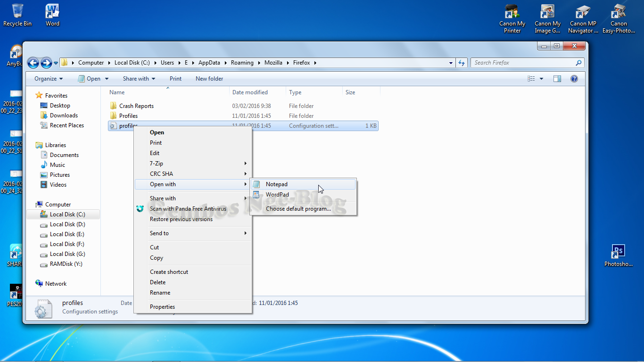644x362 pixels.
Task: Select Recent Places in Favorites
Action: click(67, 125)
